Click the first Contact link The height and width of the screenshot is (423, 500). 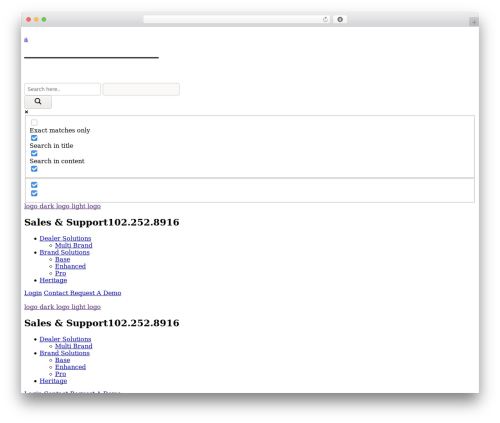[x=56, y=293]
